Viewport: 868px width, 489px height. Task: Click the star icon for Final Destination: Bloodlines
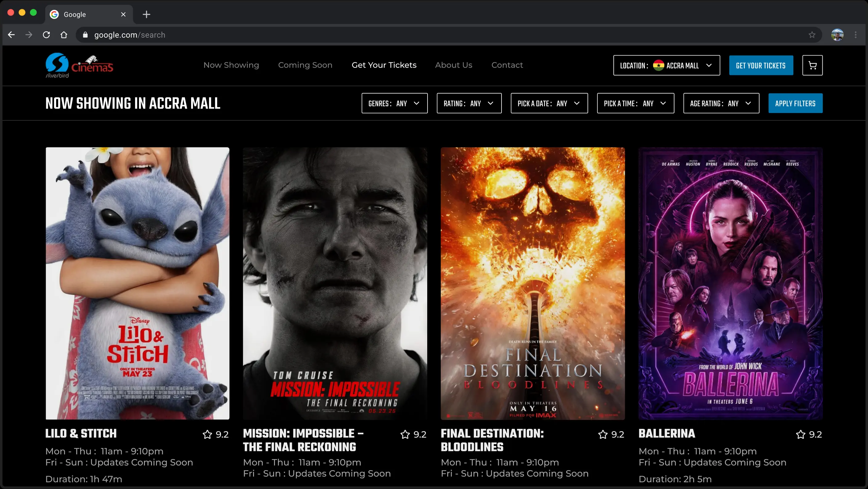pos(603,434)
